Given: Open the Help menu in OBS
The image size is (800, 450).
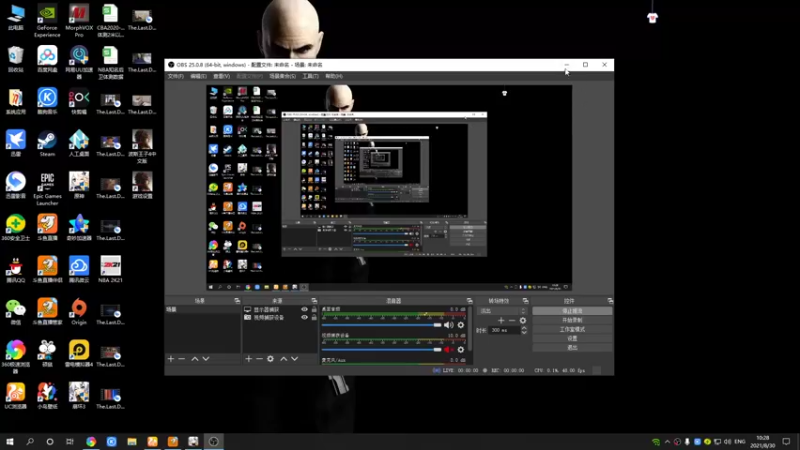Looking at the screenshot, I should tap(334, 76).
